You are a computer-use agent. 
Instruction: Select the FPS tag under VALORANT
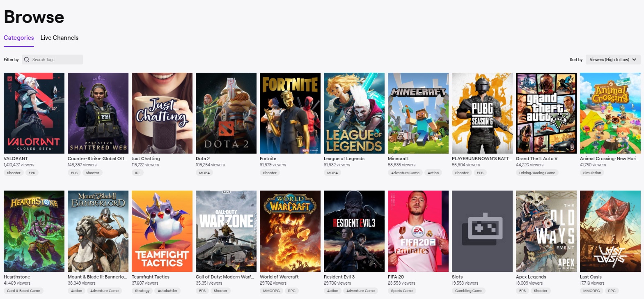pos(32,173)
